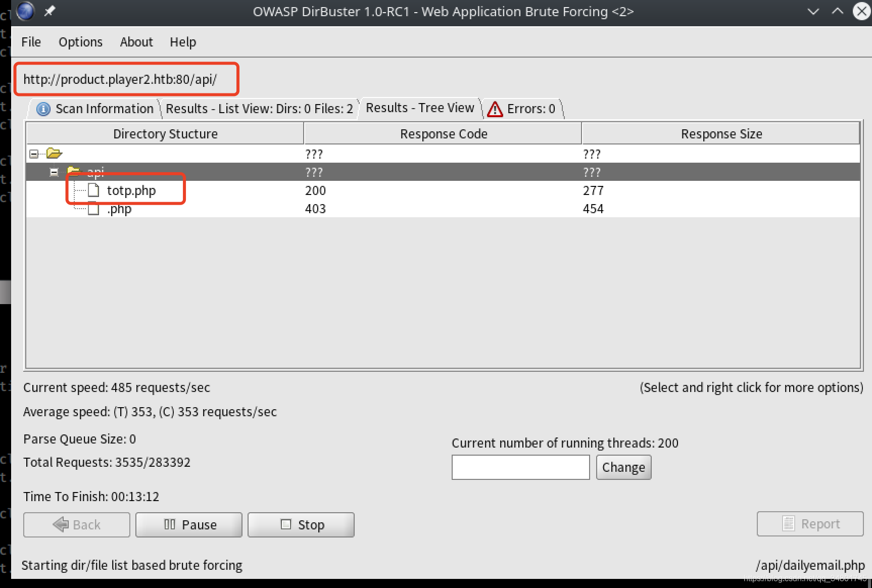Image resolution: width=872 pixels, height=588 pixels.
Task: Click the threads number input field
Action: 520,467
